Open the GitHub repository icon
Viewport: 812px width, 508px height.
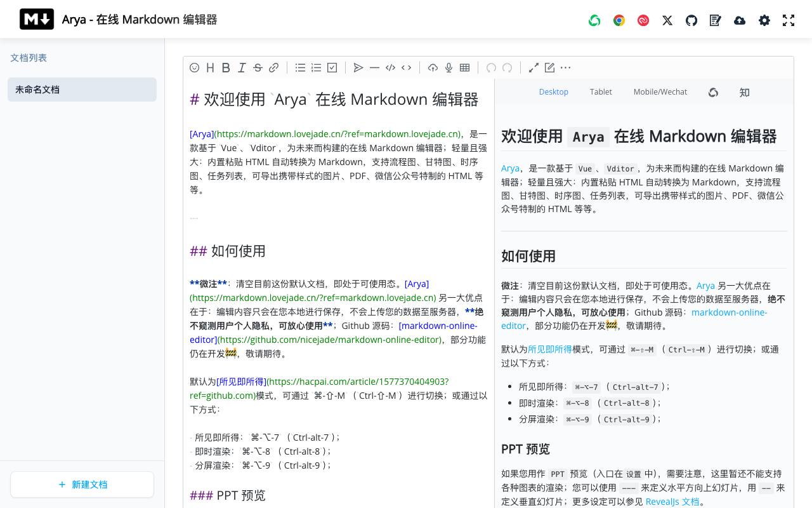pyautogui.click(x=691, y=20)
